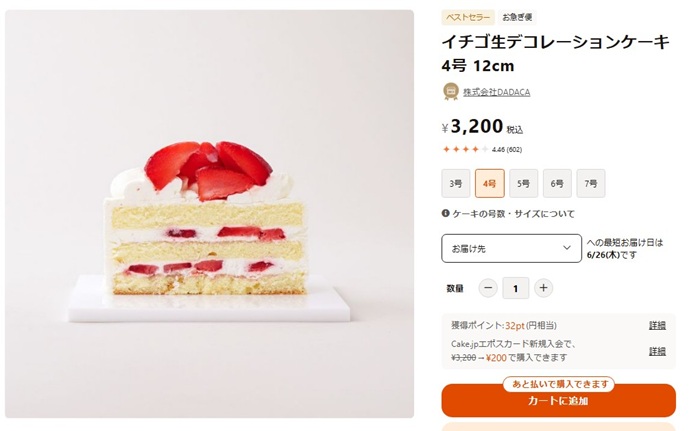
Task: Open the 株式会社DADACA shop link
Action: tap(496, 92)
